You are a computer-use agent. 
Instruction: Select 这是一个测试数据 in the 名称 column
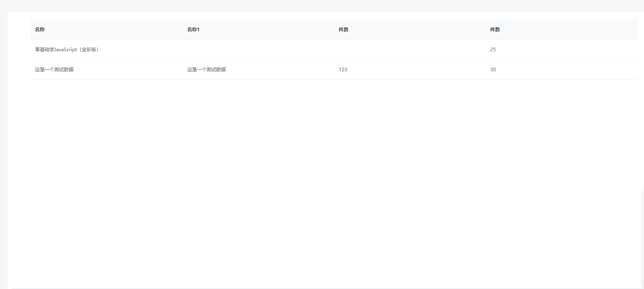[54, 70]
